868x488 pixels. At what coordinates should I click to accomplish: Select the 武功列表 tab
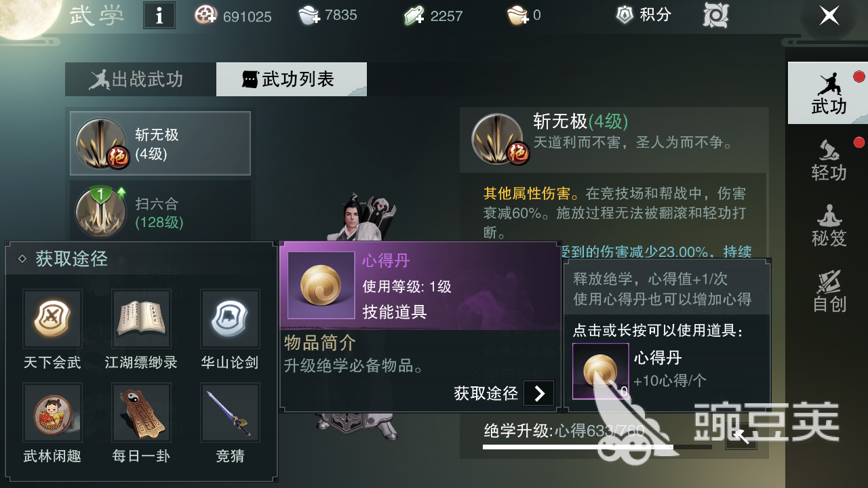coord(292,79)
